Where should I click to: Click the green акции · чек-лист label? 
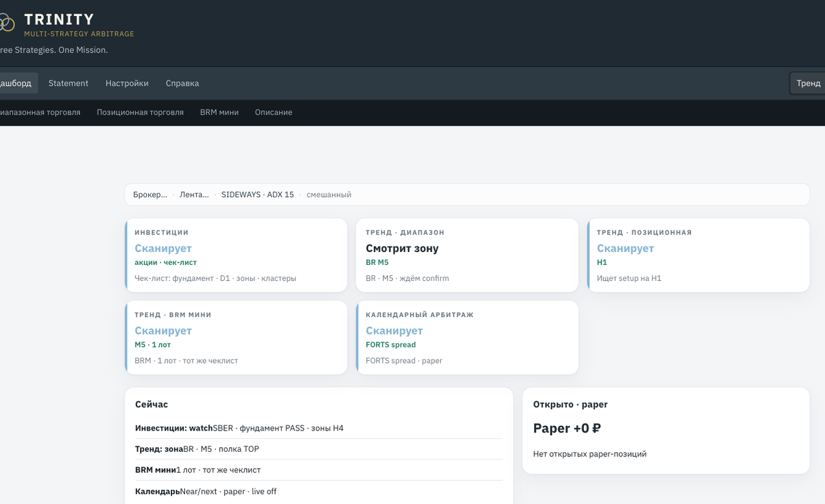[166, 262]
